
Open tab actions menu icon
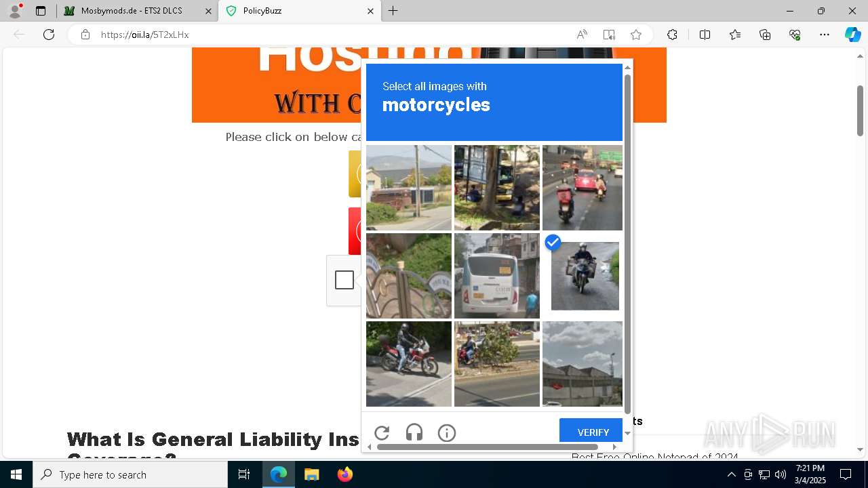(41, 11)
